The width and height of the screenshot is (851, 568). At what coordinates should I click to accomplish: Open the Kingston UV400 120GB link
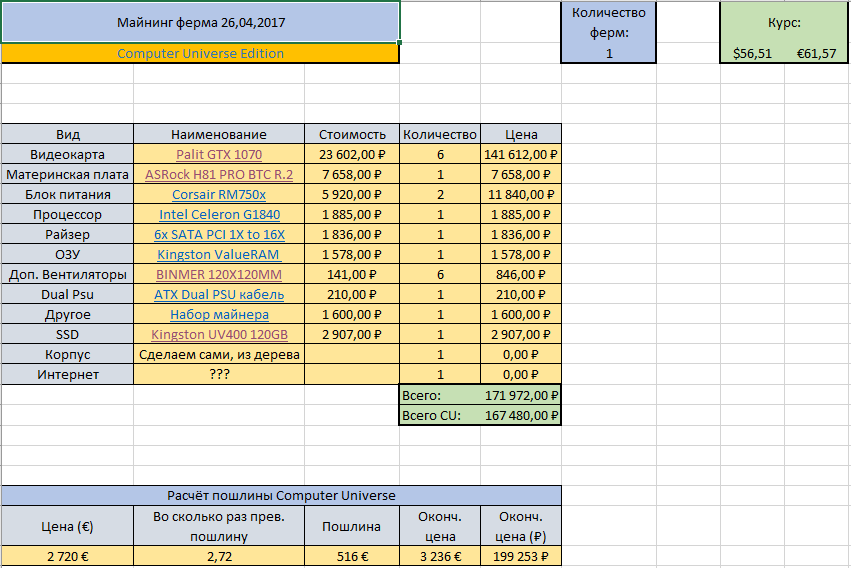[x=219, y=335]
